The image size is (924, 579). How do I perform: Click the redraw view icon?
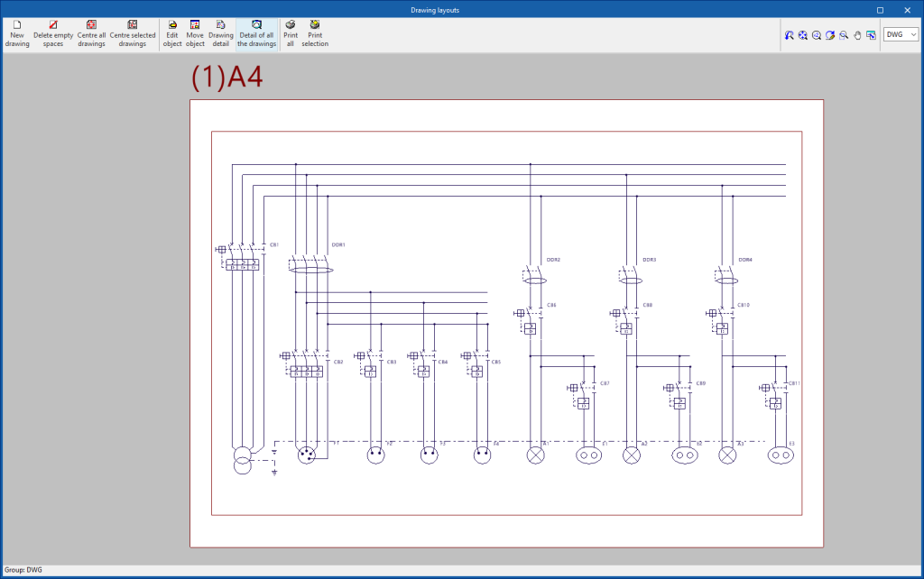click(829, 35)
